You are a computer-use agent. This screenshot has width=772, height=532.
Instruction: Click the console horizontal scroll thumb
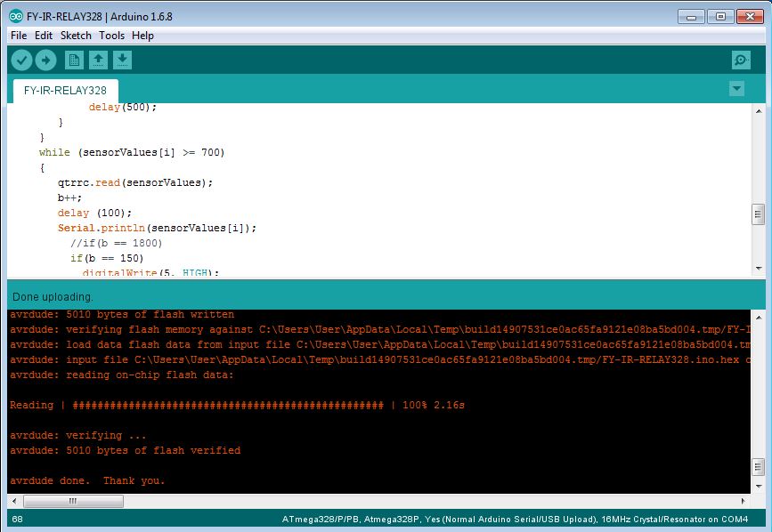tap(73, 501)
